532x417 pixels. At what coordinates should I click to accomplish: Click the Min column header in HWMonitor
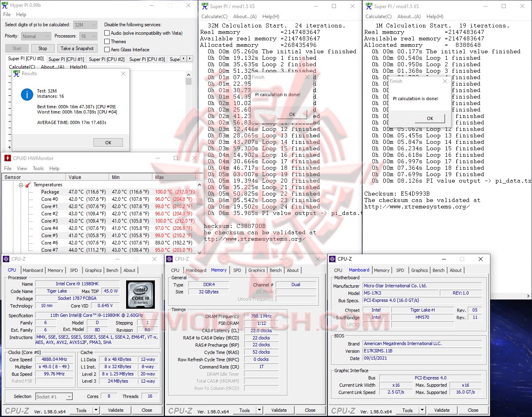(x=131, y=177)
